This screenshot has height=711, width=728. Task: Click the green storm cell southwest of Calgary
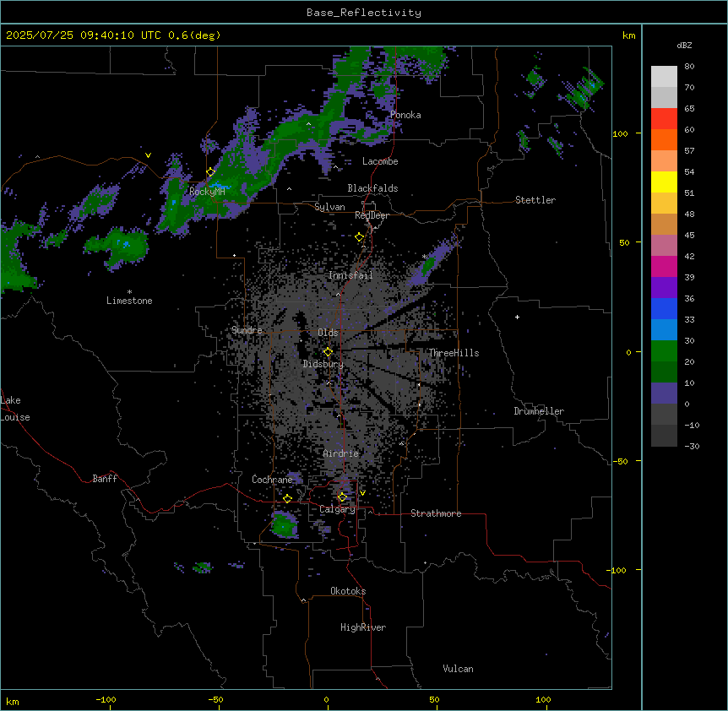tap(284, 524)
